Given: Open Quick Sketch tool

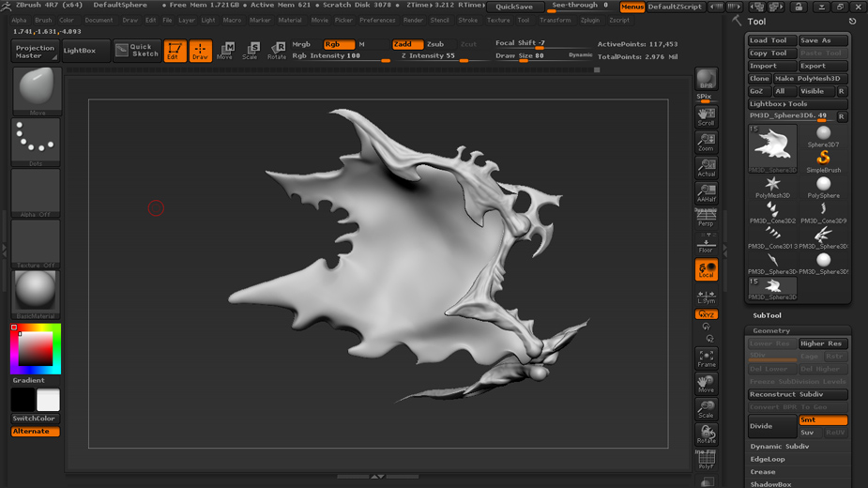Looking at the screenshot, I should (137, 51).
